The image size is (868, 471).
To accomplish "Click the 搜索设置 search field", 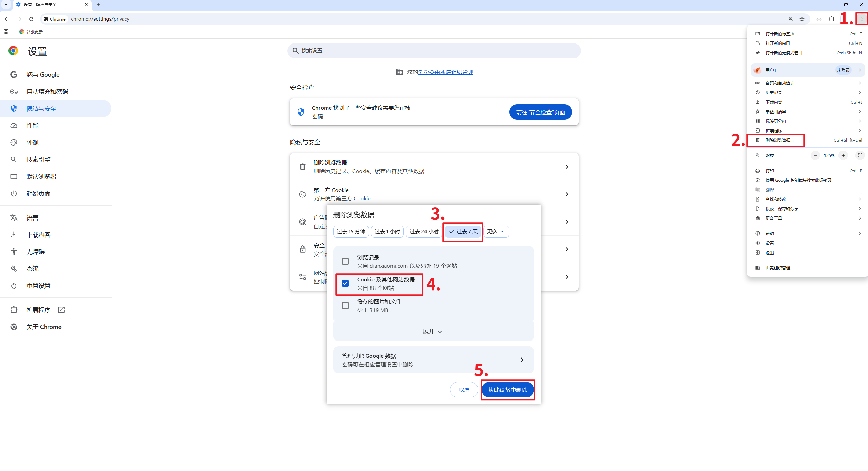I will tap(434, 51).
